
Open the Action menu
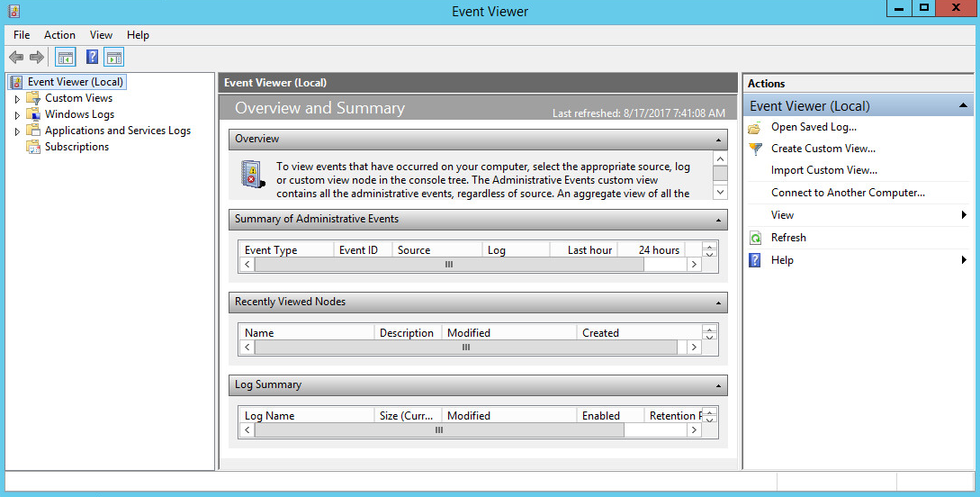tap(59, 35)
